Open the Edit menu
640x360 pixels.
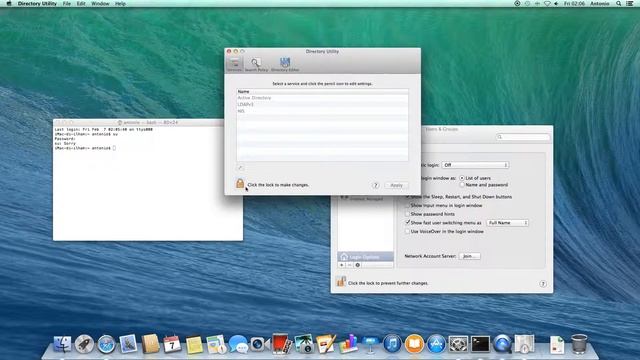click(81, 4)
